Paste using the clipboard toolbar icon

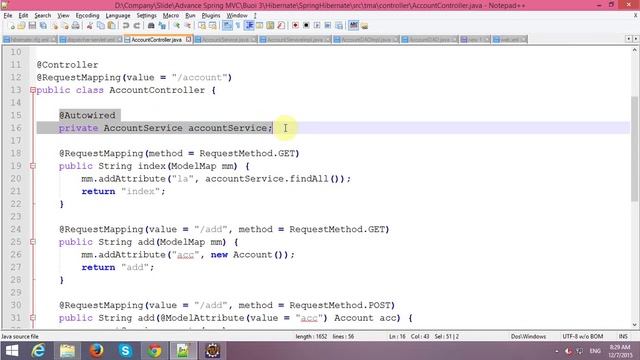tap(111, 25)
